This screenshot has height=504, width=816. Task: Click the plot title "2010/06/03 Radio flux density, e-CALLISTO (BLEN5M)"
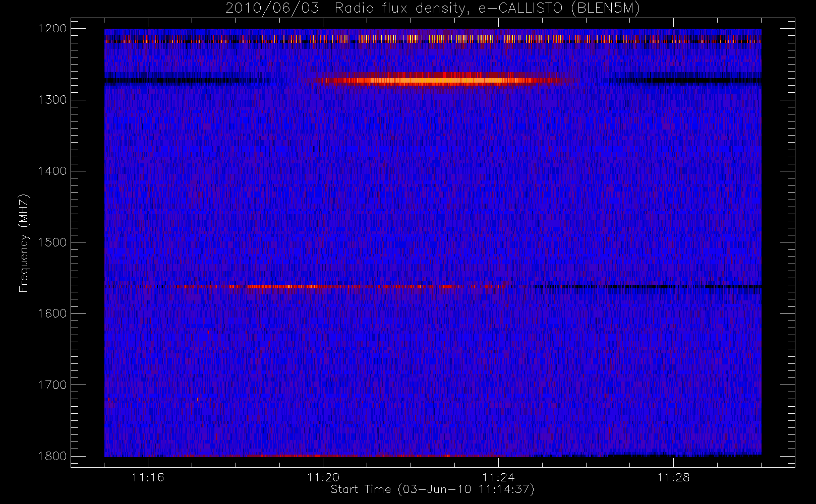click(x=433, y=8)
